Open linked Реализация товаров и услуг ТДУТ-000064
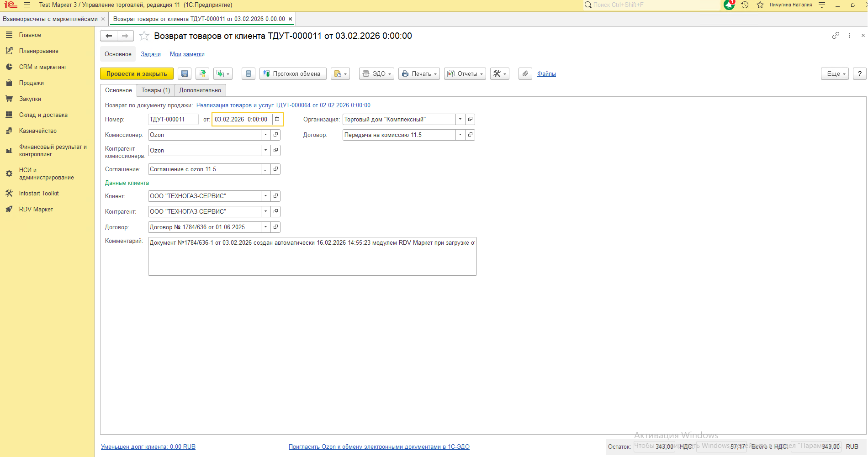 point(283,105)
